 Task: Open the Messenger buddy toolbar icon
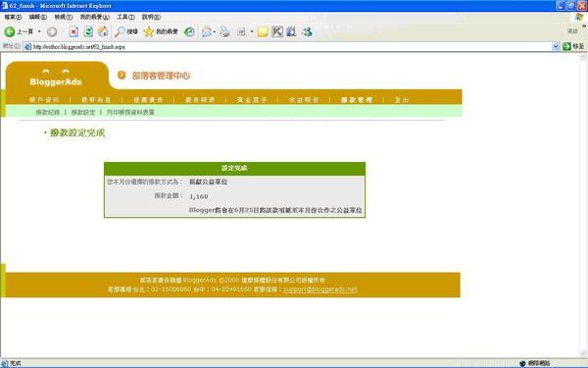(307, 32)
